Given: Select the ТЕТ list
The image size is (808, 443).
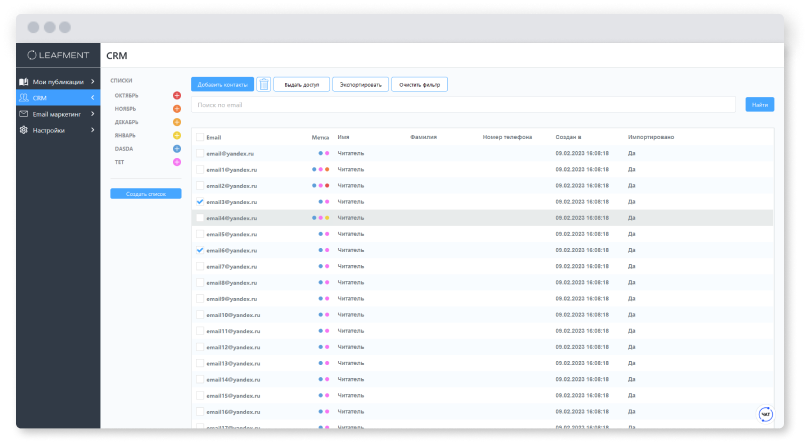Looking at the screenshot, I should click(x=119, y=162).
